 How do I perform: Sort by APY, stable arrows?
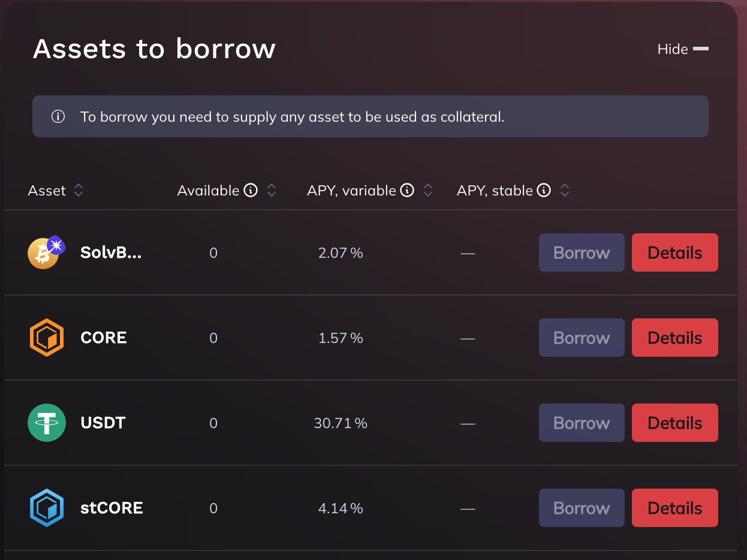[x=564, y=191]
